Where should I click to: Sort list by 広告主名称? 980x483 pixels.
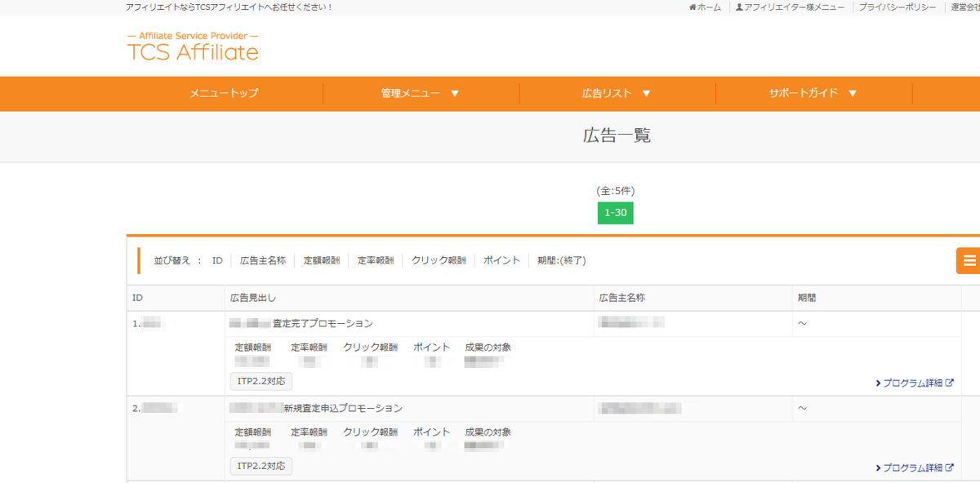pyautogui.click(x=262, y=261)
